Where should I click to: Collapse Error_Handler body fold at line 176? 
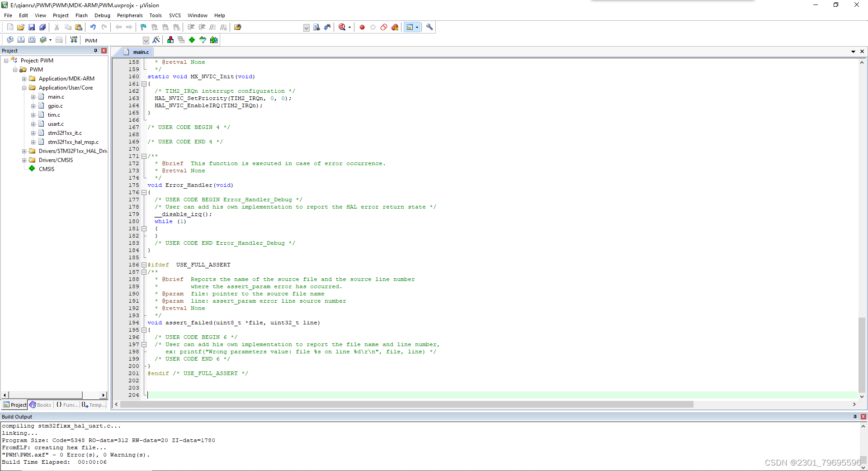[144, 192]
